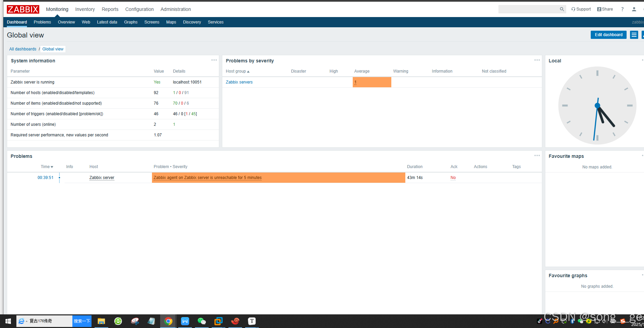
Task: Click the localhost:10051 details value
Action: click(187, 82)
